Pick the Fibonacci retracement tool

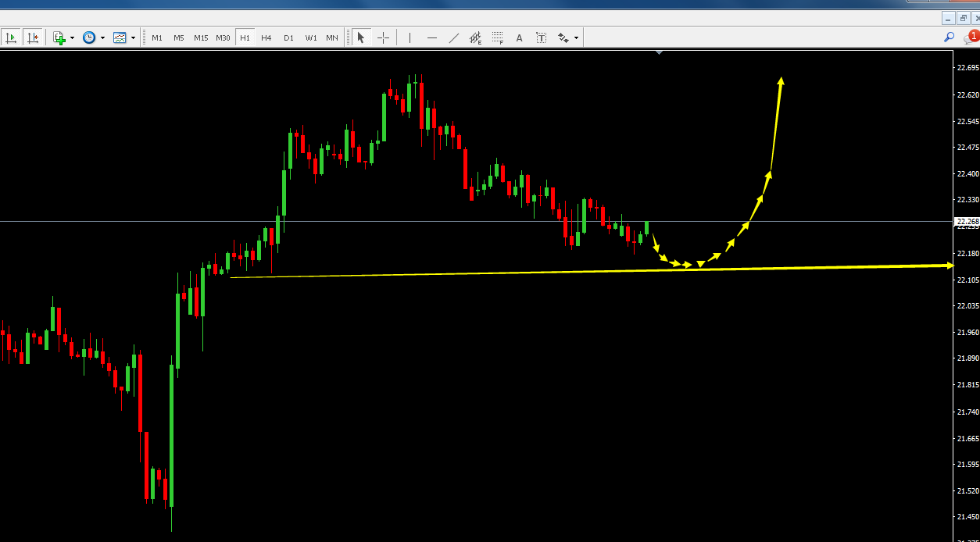(497, 37)
